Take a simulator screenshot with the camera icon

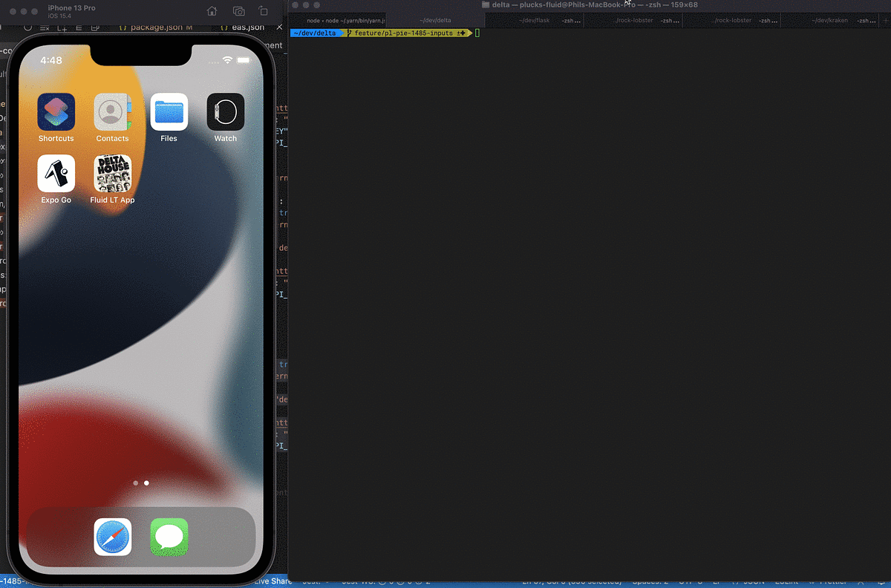[x=238, y=10]
